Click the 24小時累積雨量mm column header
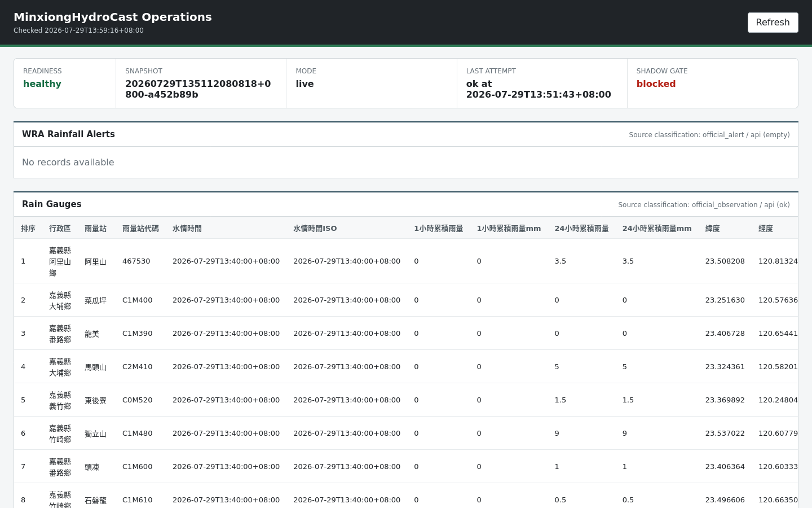Image resolution: width=812 pixels, height=508 pixels. (657, 229)
